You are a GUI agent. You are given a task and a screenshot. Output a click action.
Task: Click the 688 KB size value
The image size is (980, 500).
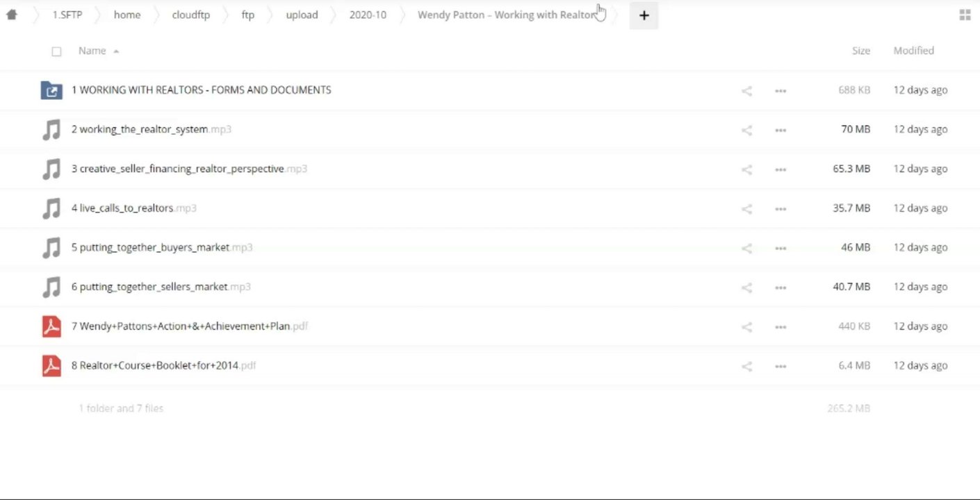pos(854,90)
